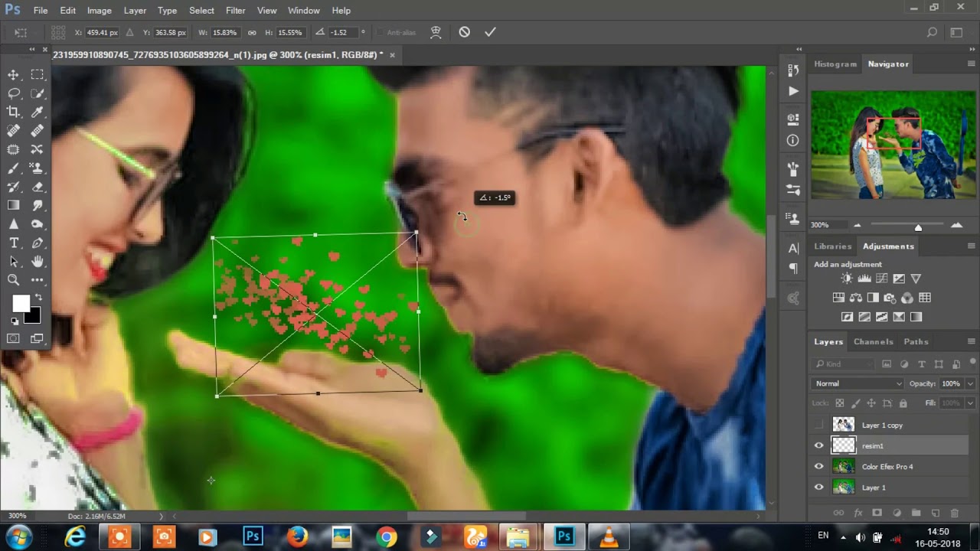Select the Move tool
The height and width of the screenshot is (551, 980).
13,74
